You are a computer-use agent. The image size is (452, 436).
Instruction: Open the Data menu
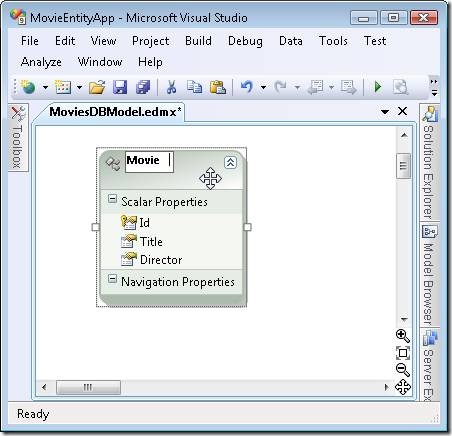[x=291, y=41]
